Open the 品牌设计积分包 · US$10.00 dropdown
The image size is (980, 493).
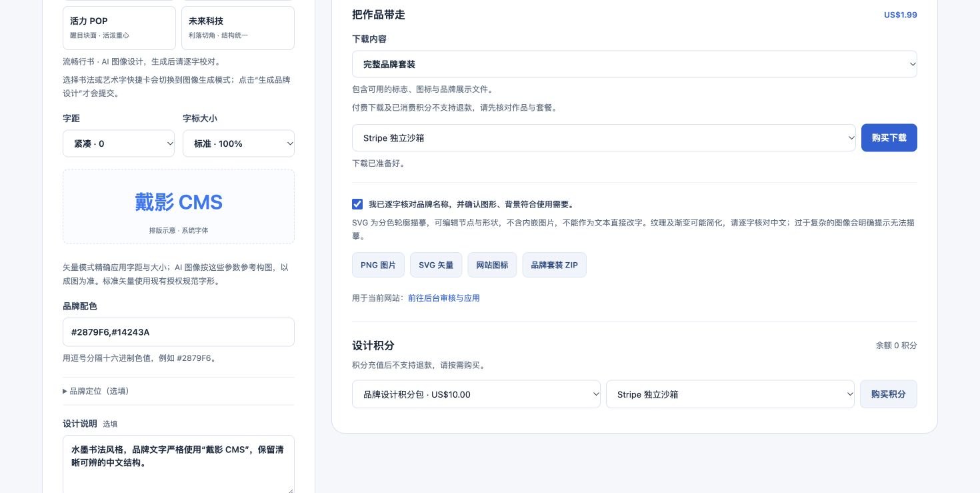click(476, 394)
